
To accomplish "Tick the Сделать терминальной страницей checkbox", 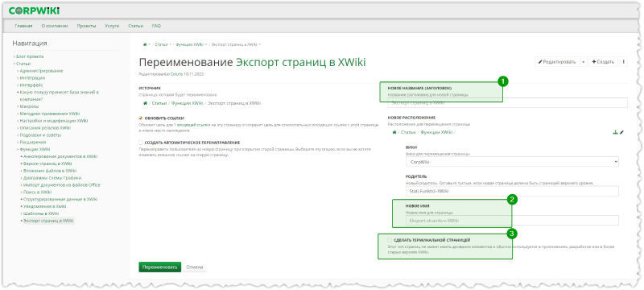I will 390,240.
